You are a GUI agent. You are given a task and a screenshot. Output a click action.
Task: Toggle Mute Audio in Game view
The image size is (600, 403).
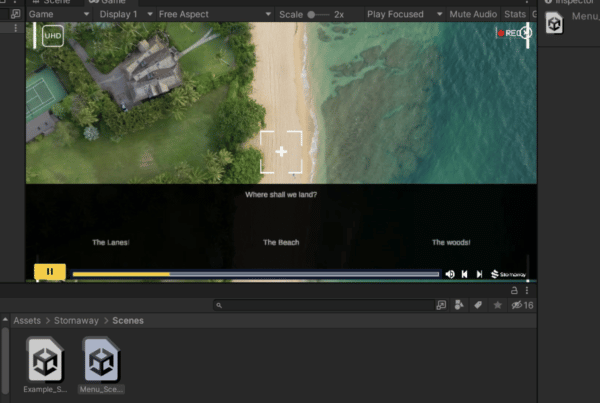point(473,14)
